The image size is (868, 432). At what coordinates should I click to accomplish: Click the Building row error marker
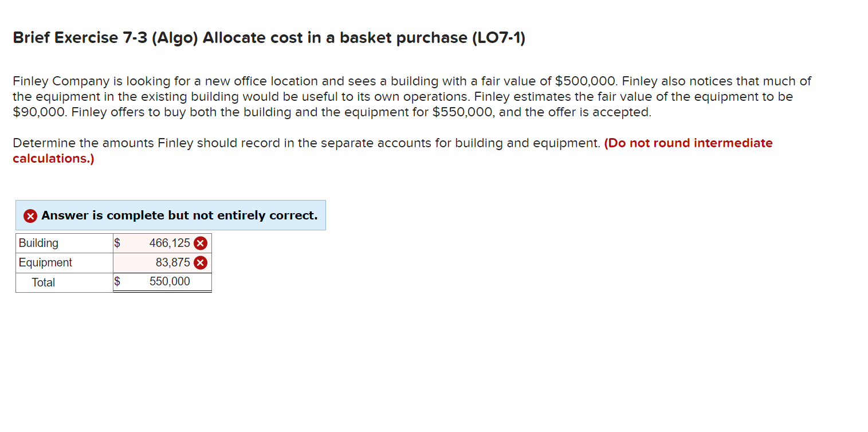coord(200,243)
